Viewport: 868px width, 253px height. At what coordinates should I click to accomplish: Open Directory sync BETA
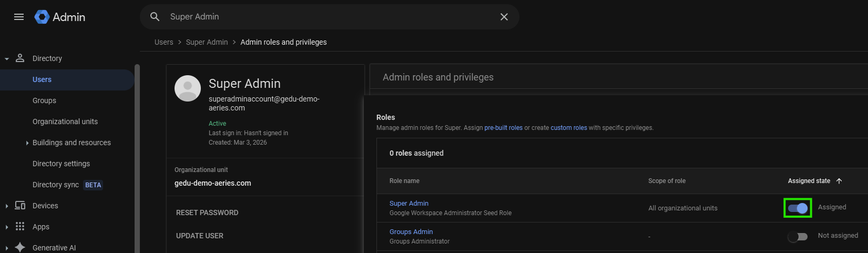tap(67, 185)
